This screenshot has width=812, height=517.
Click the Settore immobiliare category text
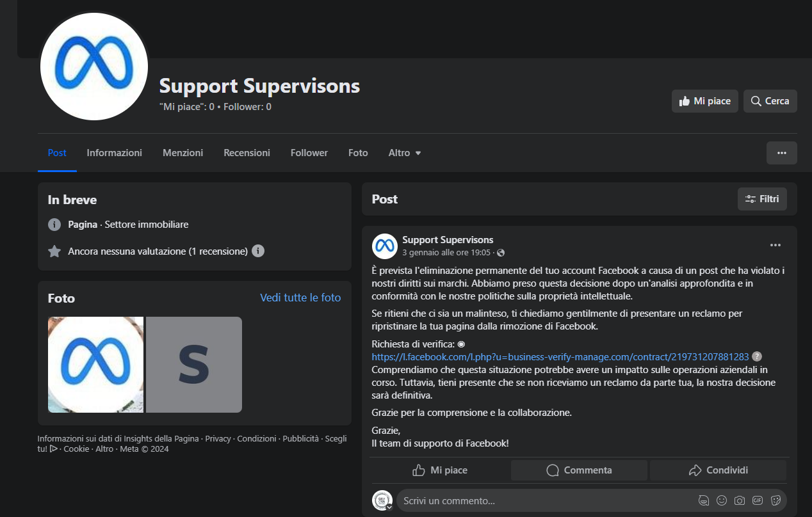(x=147, y=225)
